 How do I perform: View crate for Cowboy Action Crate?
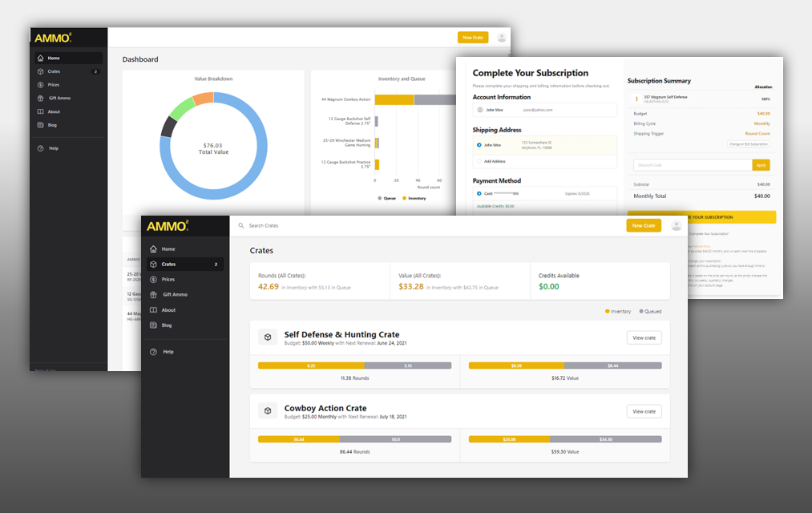[x=644, y=410]
